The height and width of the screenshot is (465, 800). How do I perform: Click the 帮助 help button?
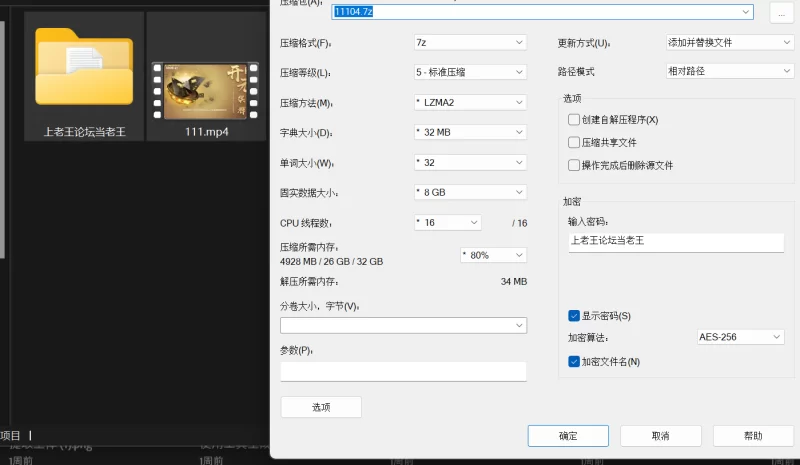tap(753, 436)
